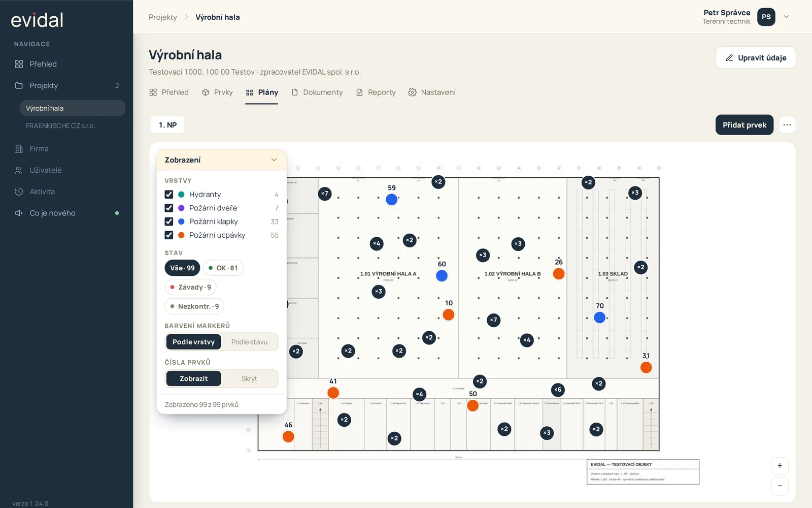Switch to the Přehled project tab

(169, 92)
